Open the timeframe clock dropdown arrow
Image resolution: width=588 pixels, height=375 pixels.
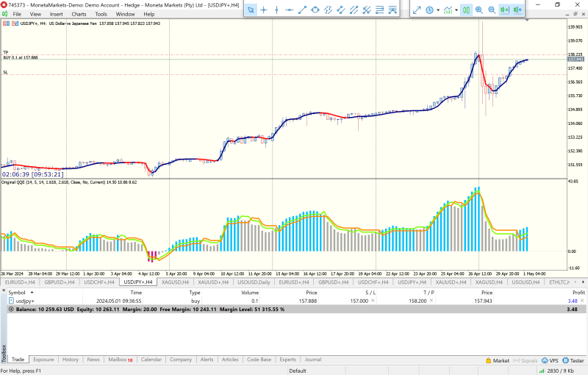click(x=438, y=10)
